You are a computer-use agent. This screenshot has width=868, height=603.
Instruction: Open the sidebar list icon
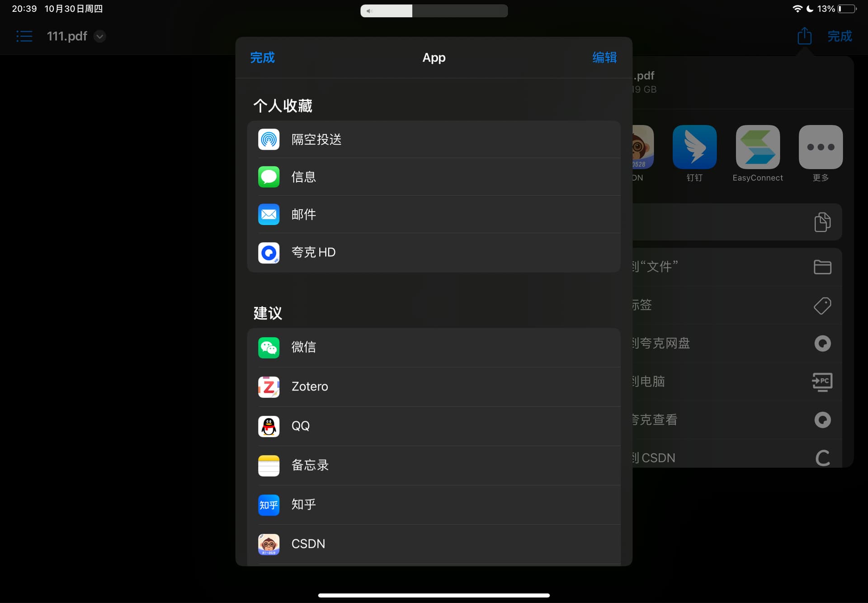(24, 36)
